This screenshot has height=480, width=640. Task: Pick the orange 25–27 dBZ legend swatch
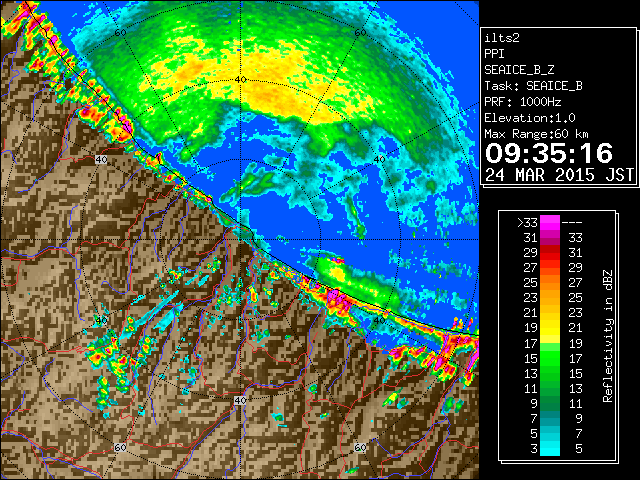[550, 282]
